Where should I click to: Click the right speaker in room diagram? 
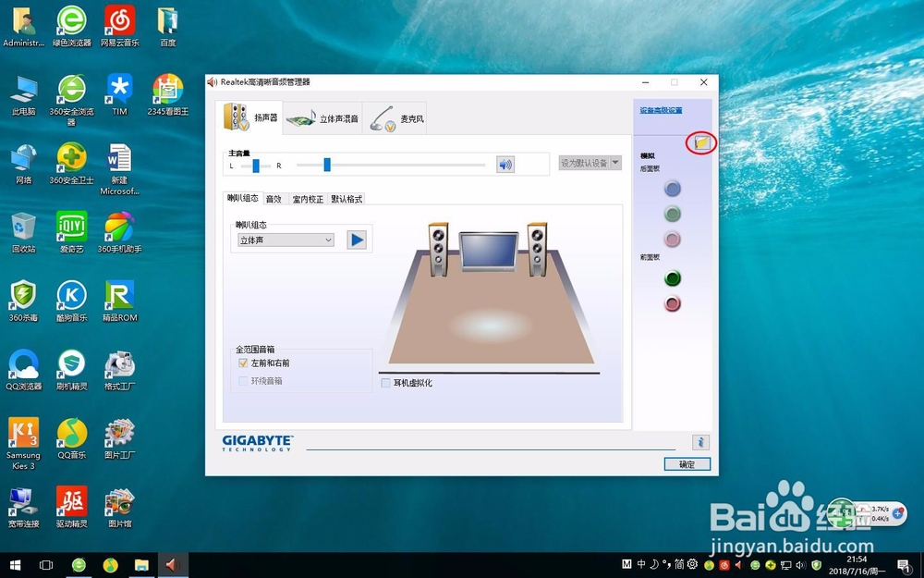click(x=537, y=250)
